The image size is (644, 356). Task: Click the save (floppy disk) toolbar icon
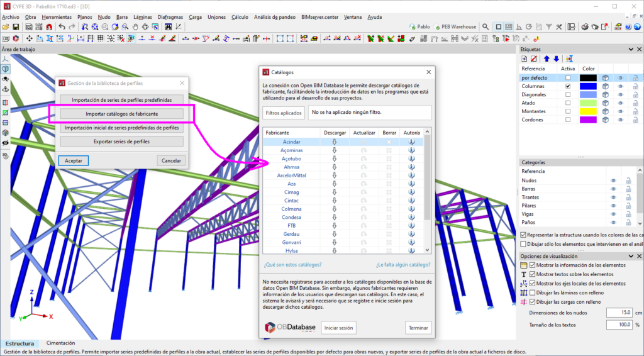coord(15,27)
